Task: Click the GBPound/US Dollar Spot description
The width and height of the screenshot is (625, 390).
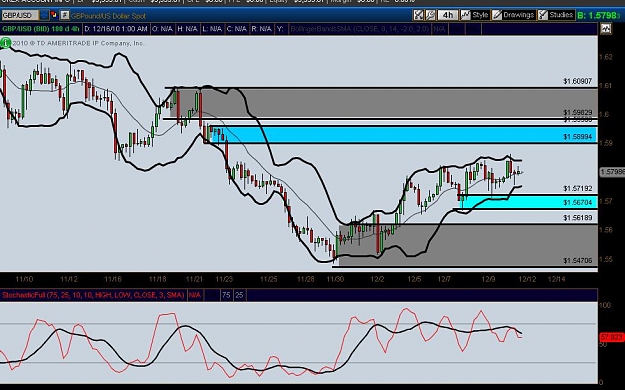Action: pos(108,16)
